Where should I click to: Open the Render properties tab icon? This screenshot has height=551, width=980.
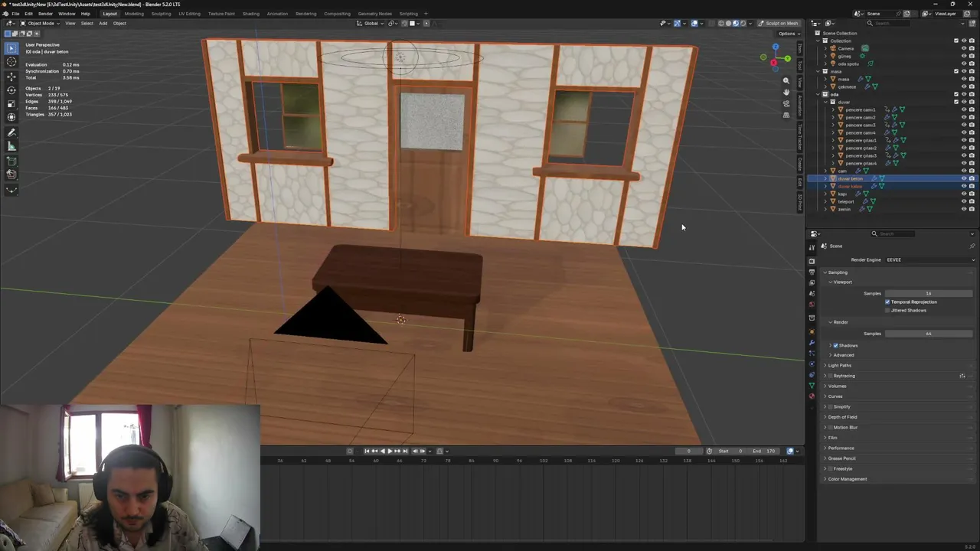click(x=812, y=261)
